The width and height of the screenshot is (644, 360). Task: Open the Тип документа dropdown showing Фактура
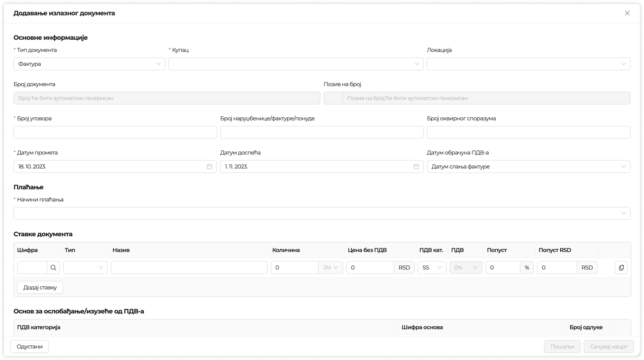click(x=89, y=64)
